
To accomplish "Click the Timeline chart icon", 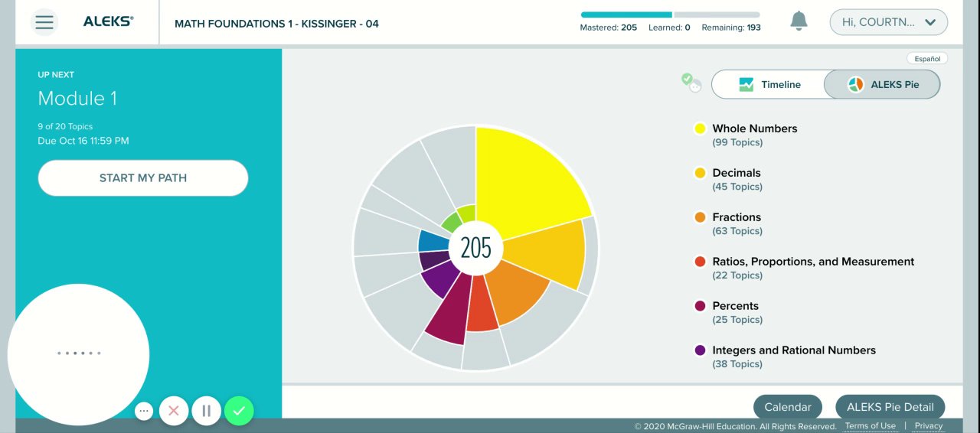I will coord(746,85).
